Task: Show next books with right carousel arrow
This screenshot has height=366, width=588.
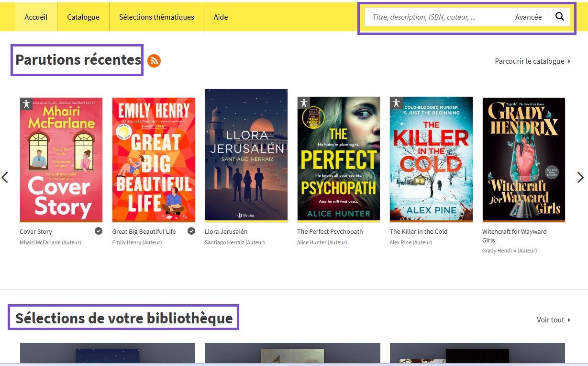Action: [580, 177]
